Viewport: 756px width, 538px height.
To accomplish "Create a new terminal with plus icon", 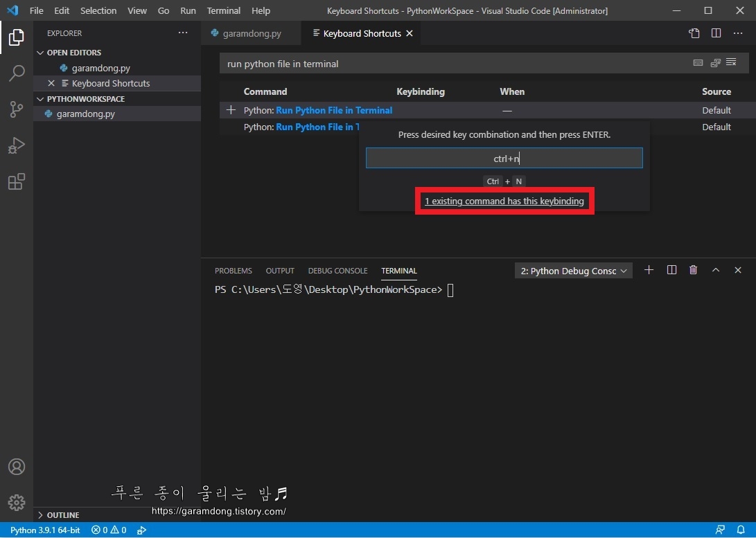I will [649, 270].
